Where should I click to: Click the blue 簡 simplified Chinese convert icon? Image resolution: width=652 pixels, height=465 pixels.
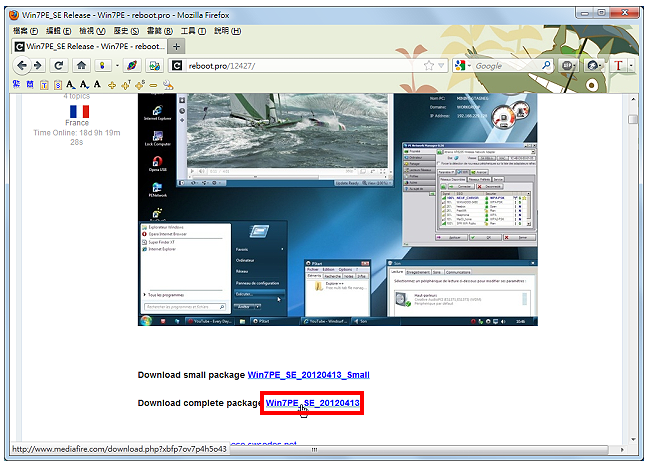(x=30, y=84)
